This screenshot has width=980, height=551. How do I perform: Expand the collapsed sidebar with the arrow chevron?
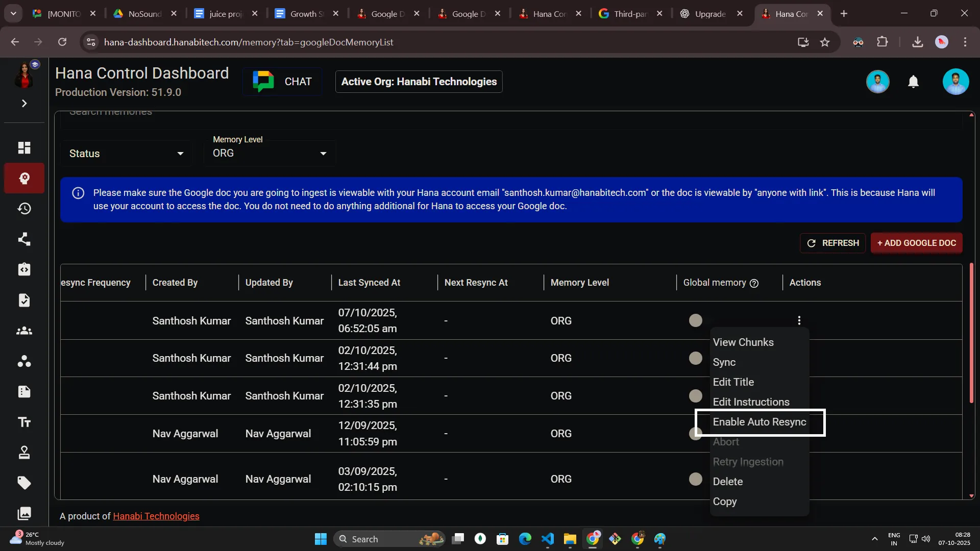click(x=24, y=104)
